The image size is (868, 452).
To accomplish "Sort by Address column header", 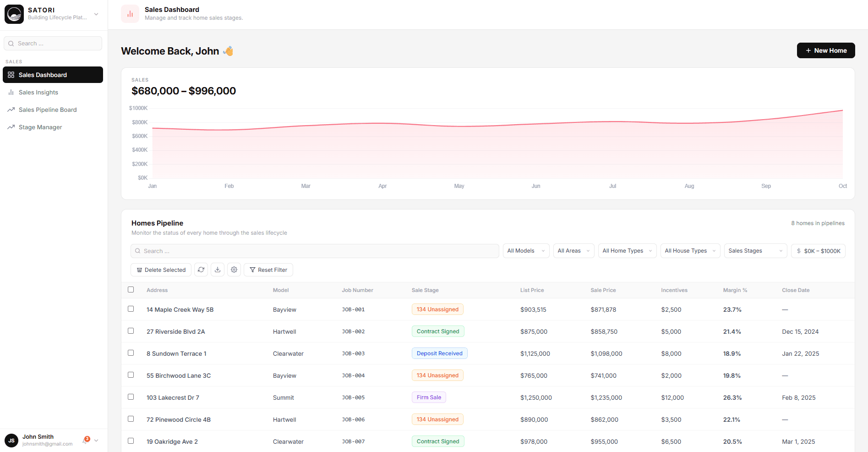I will (x=157, y=290).
